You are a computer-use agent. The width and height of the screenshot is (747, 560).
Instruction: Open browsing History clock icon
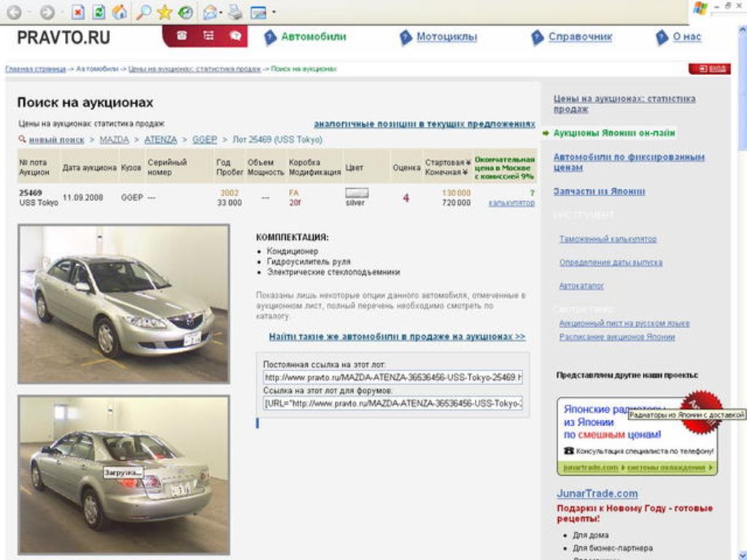[x=185, y=12]
